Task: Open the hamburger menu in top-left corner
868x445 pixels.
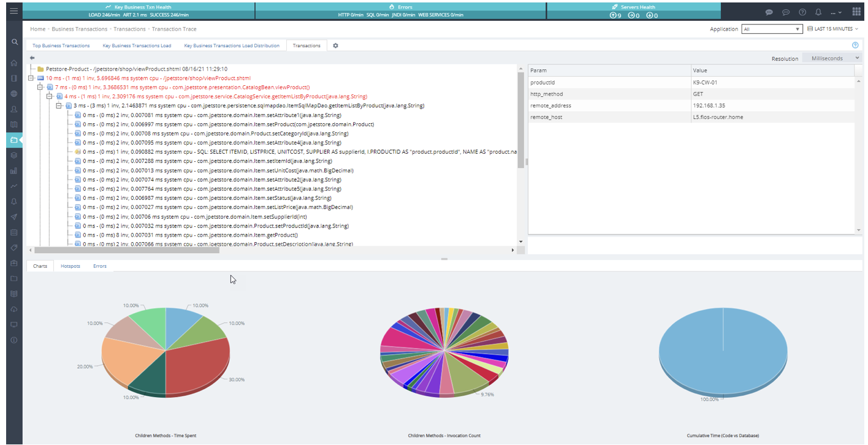Action: (x=14, y=11)
